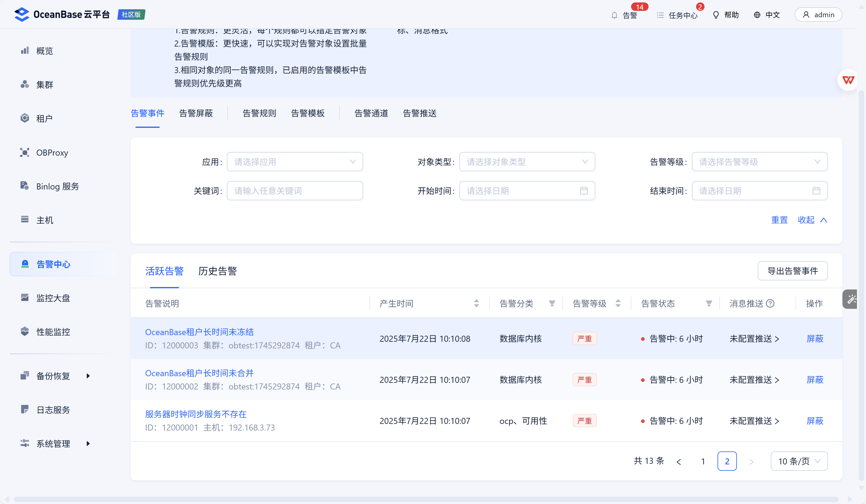The width and height of the screenshot is (866, 504).
Task: Open 未配置推送 for alarm 12000002
Action: 754,380
